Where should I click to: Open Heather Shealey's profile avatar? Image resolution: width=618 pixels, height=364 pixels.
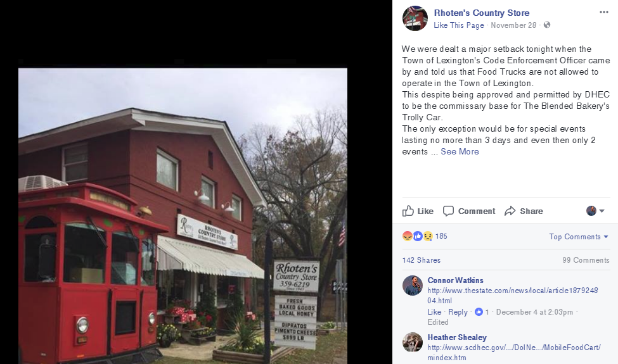[413, 342]
